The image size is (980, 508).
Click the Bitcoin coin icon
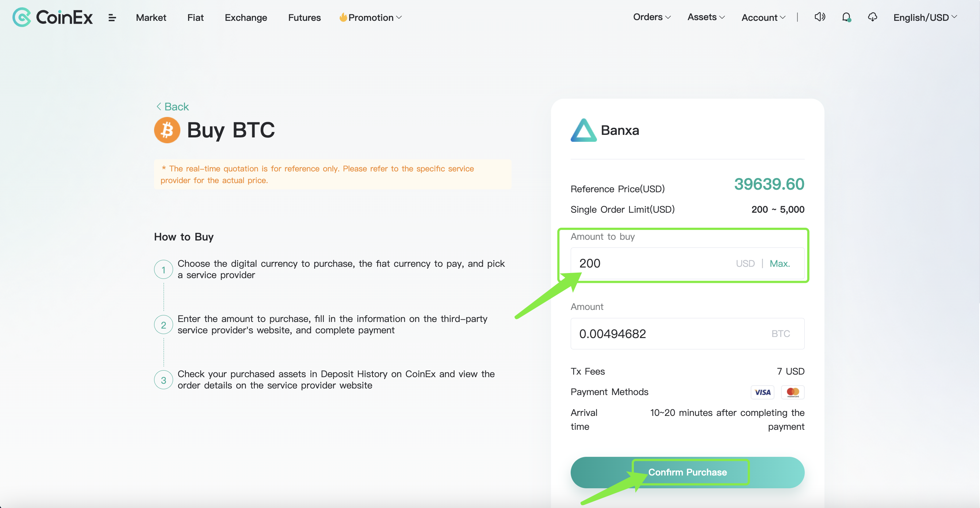tap(167, 130)
